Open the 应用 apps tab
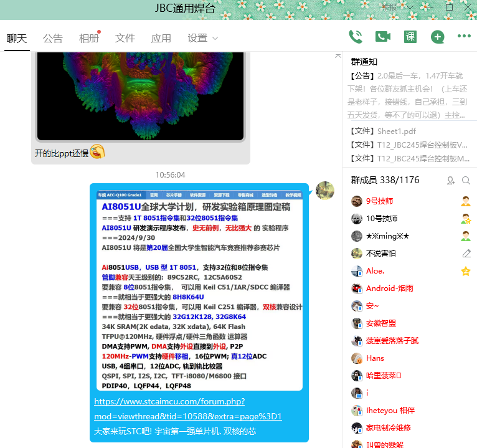Viewport: 477px width, 448px height. click(161, 39)
